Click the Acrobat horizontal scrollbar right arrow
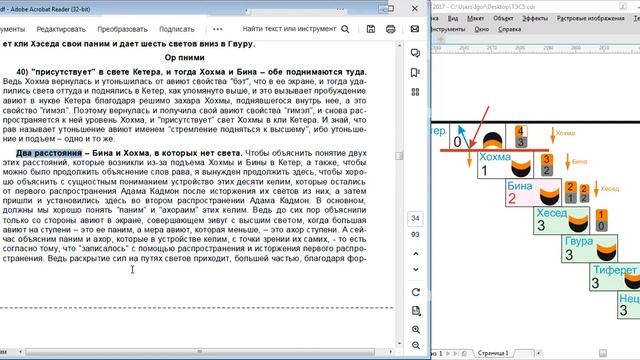Screen dimensions: 640x360 [x=391, y=351]
